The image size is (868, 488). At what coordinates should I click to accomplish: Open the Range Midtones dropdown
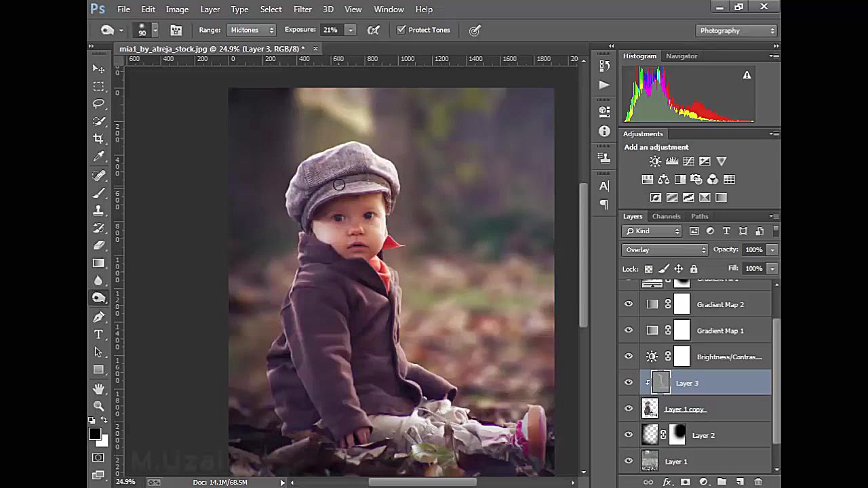point(252,30)
